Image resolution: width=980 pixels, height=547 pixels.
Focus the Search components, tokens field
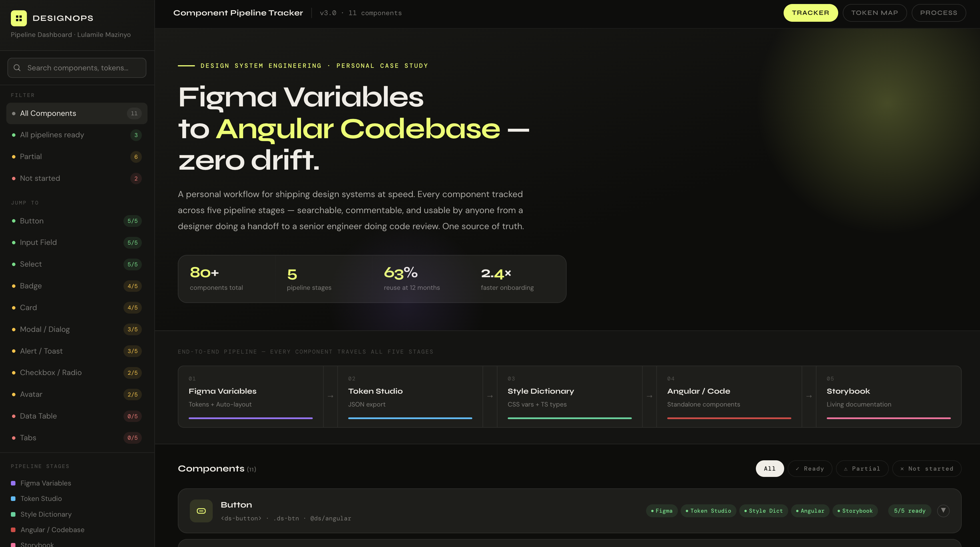77,68
